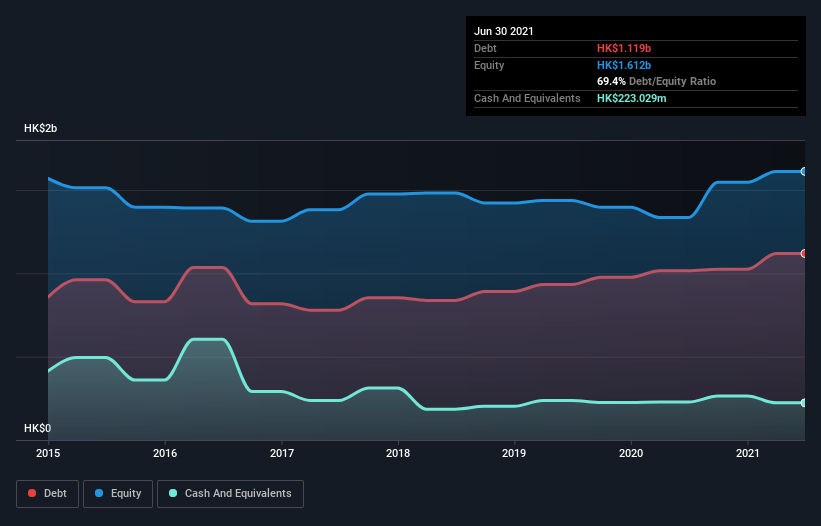
Task: Click the blue Equity legend dot
Action: tap(99, 493)
